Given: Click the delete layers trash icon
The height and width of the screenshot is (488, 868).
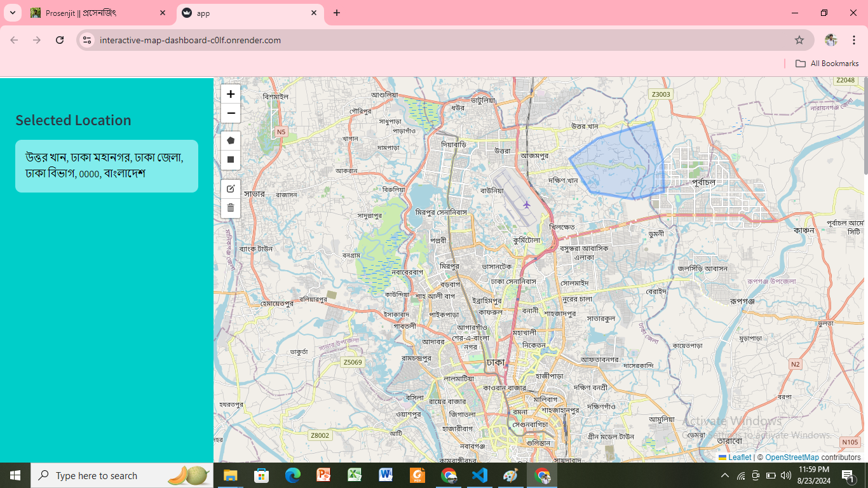Looking at the screenshot, I should [x=231, y=208].
